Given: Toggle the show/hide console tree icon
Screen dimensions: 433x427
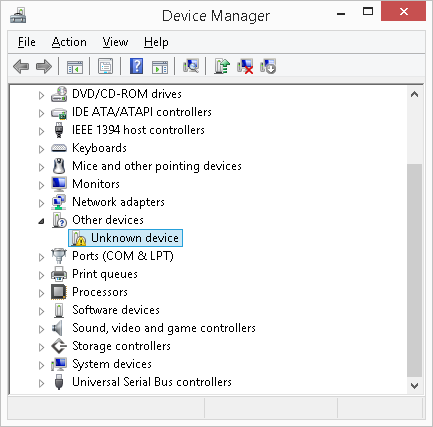Looking at the screenshot, I should (x=75, y=66).
